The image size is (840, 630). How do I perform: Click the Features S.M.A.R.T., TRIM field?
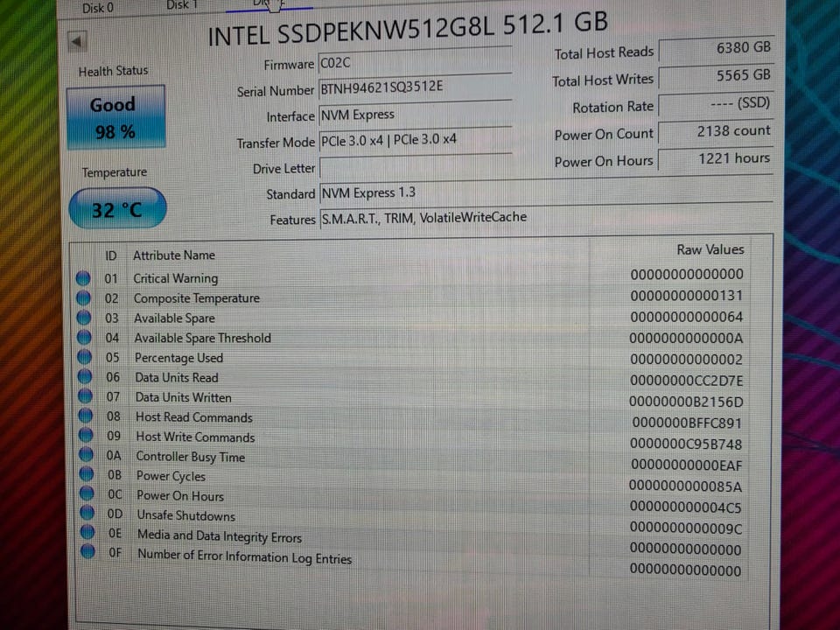click(x=546, y=217)
